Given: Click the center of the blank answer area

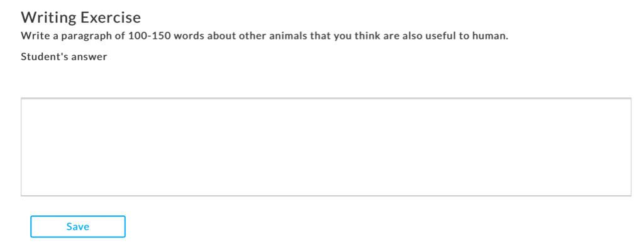Looking at the screenshot, I should pos(326,147).
